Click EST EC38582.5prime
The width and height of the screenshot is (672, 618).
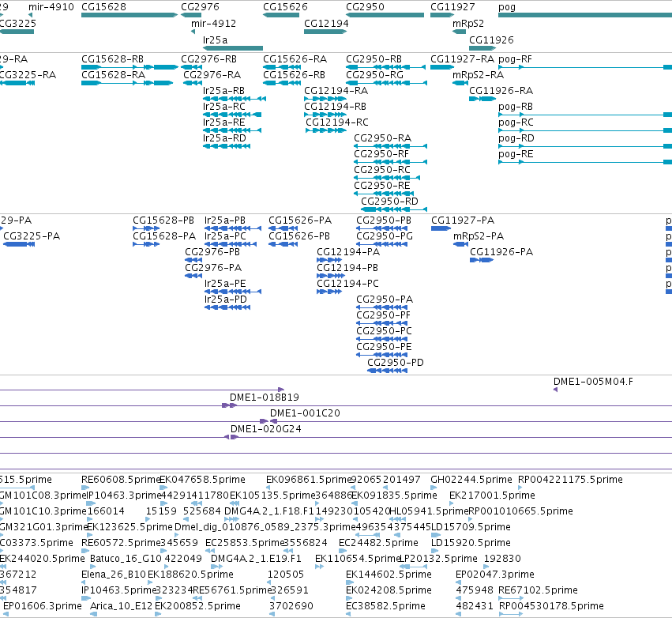pyautogui.click(x=348, y=614)
